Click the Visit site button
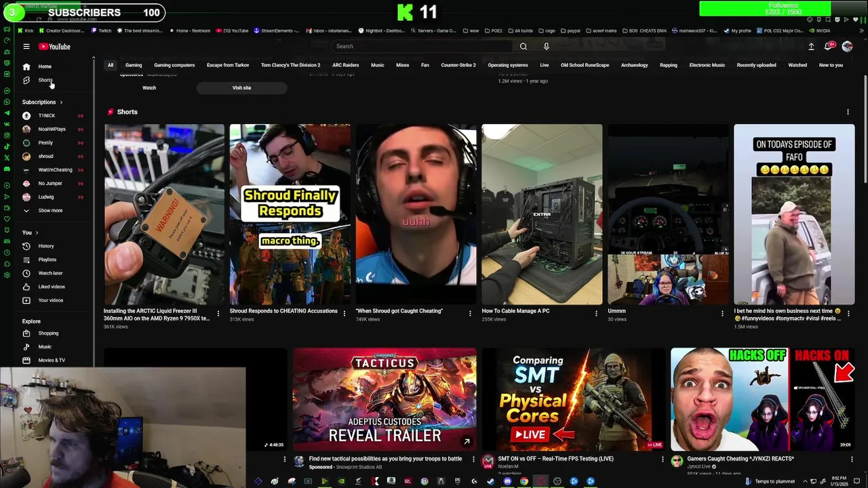Image resolution: width=868 pixels, height=488 pixels. coord(241,87)
